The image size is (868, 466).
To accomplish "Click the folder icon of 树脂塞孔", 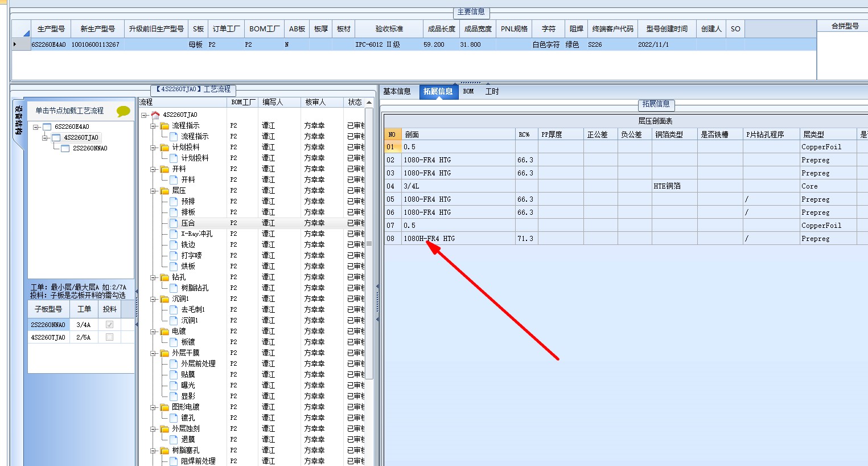I will coord(165,451).
